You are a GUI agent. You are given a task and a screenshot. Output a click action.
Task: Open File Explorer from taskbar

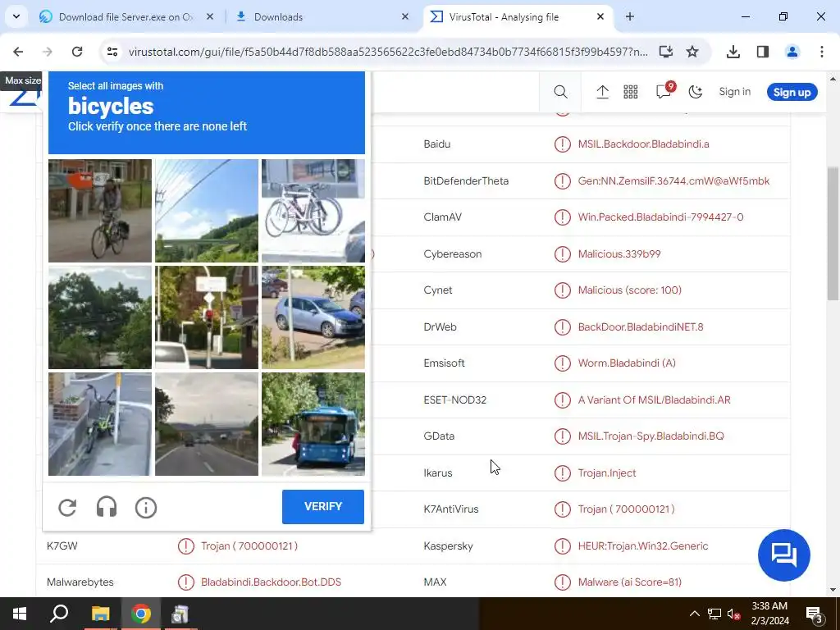(100, 614)
